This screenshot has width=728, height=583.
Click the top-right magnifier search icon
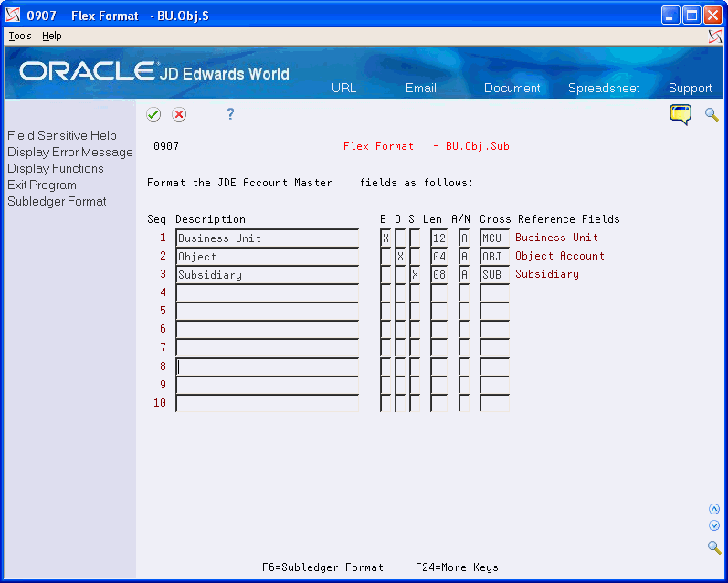click(x=712, y=114)
